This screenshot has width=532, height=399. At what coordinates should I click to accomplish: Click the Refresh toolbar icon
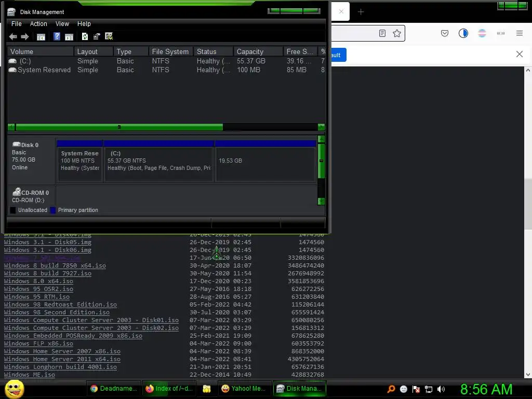85,36
